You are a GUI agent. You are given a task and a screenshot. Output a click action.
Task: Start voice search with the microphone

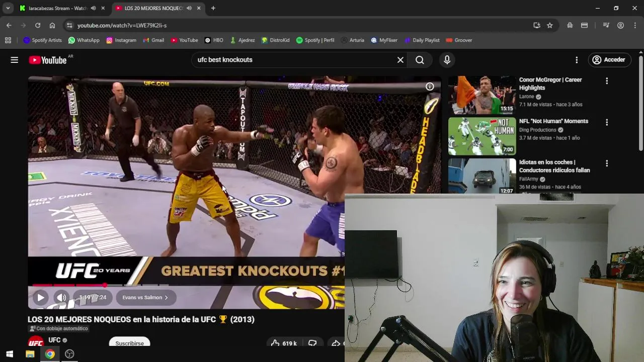[x=447, y=60]
